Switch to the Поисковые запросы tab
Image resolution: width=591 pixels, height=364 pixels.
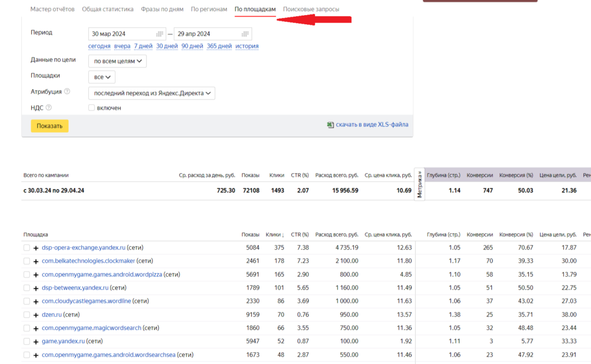click(x=311, y=9)
